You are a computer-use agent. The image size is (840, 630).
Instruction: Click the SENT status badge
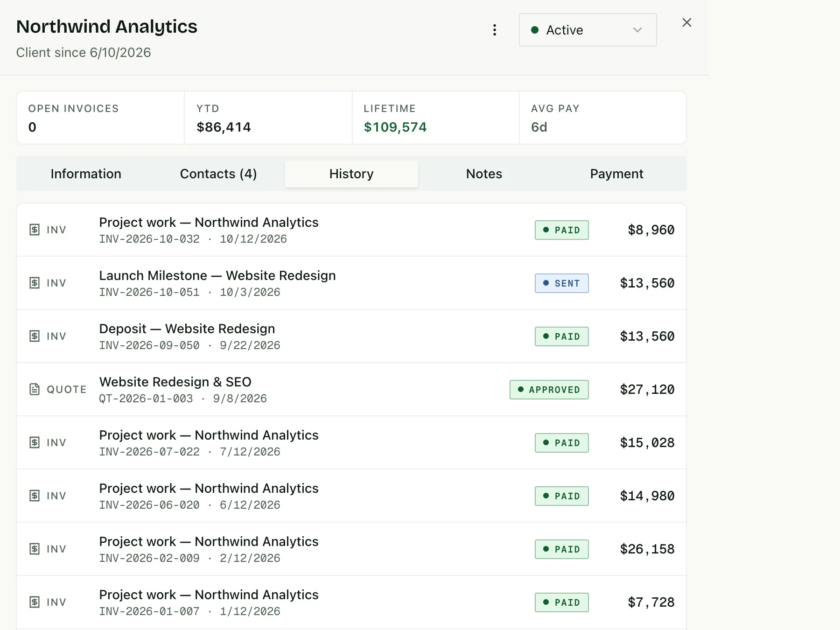pyautogui.click(x=562, y=283)
